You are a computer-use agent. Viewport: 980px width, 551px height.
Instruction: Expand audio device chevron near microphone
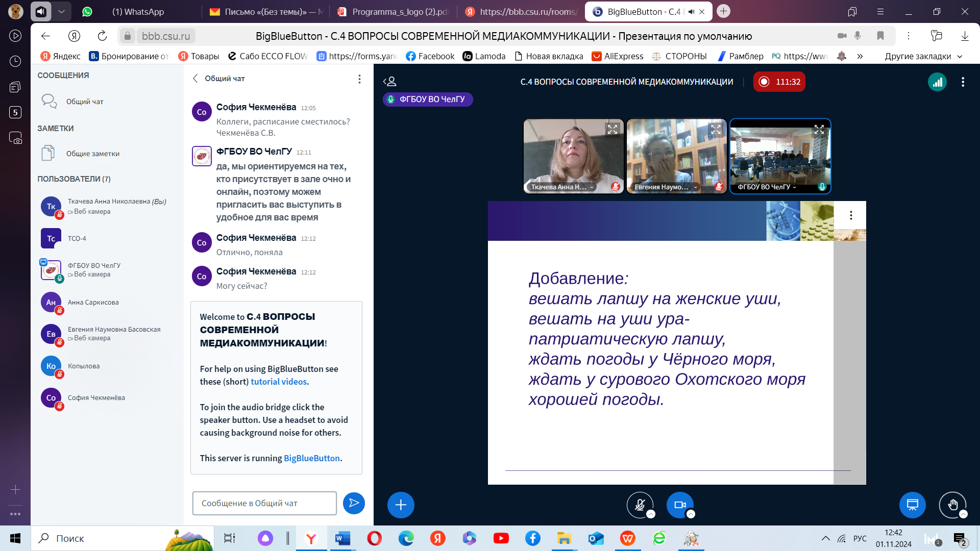tap(651, 514)
